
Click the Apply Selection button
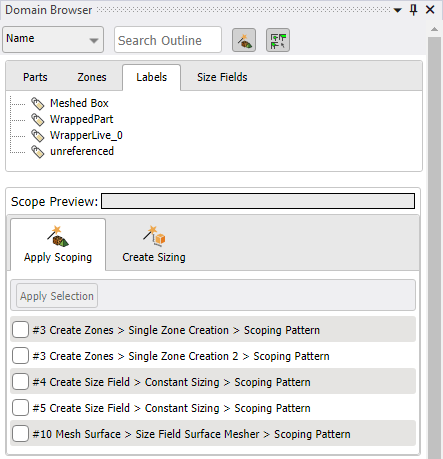click(57, 296)
